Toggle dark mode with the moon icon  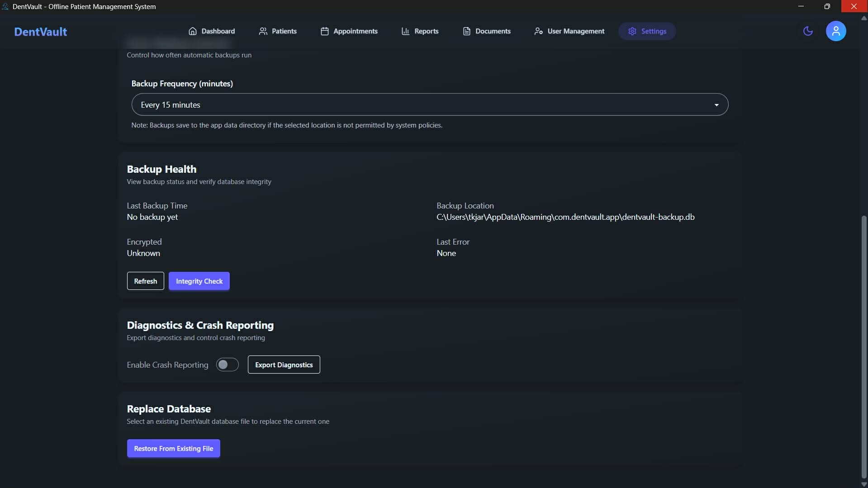(808, 31)
